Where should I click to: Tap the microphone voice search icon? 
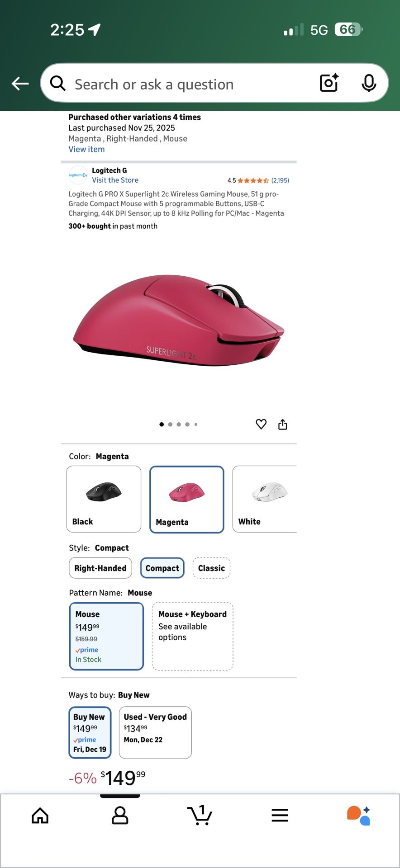tap(369, 83)
